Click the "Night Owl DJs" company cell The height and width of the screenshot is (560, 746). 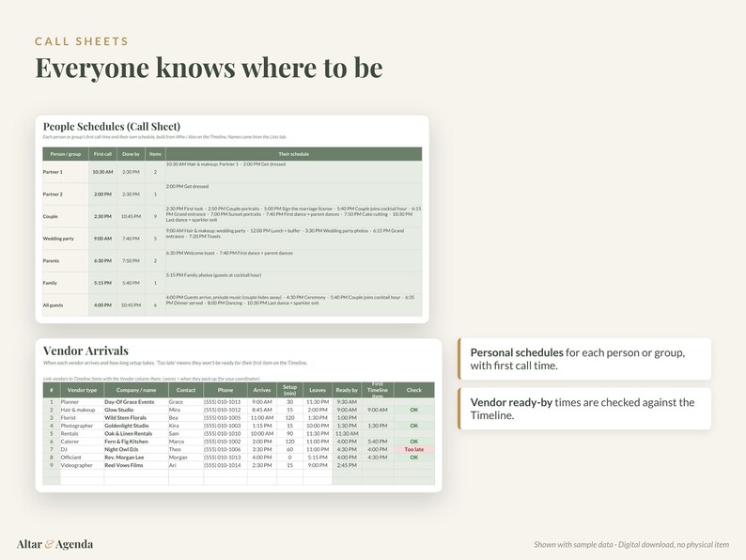[x=136, y=450]
